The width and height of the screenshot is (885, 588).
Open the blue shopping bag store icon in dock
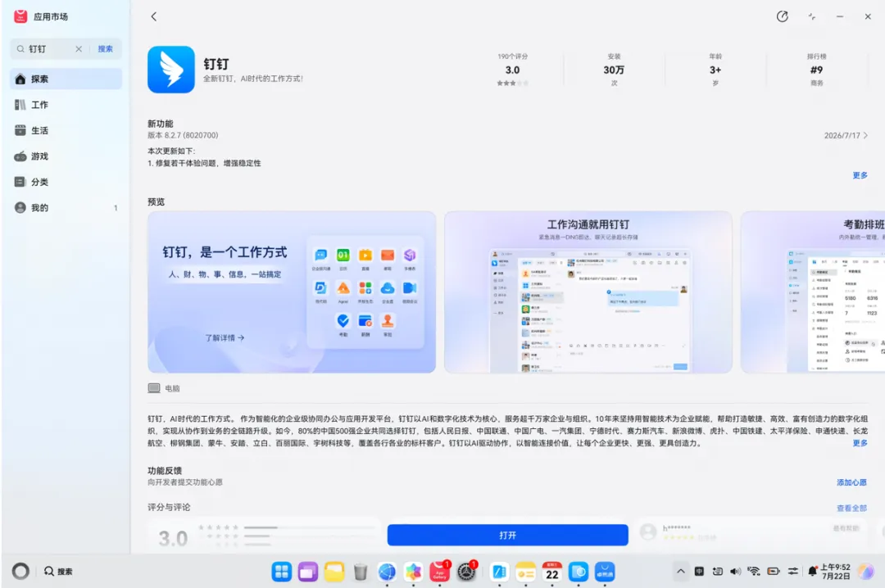(x=605, y=572)
